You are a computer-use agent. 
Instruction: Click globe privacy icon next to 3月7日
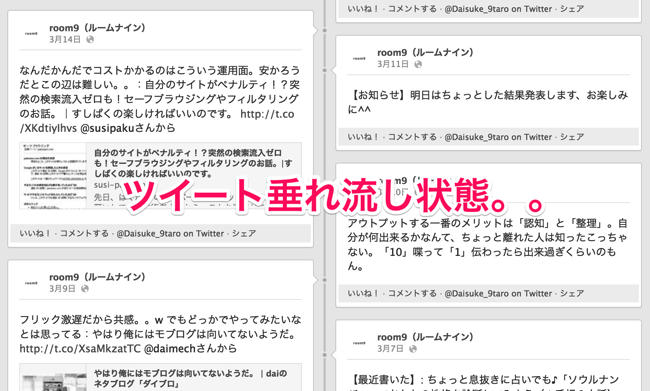click(x=413, y=349)
